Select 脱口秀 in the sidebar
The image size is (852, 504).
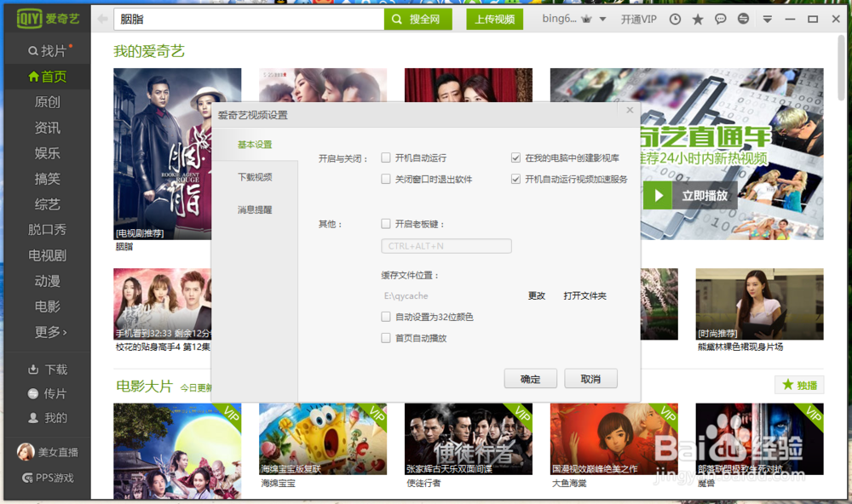click(x=47, y=230)
